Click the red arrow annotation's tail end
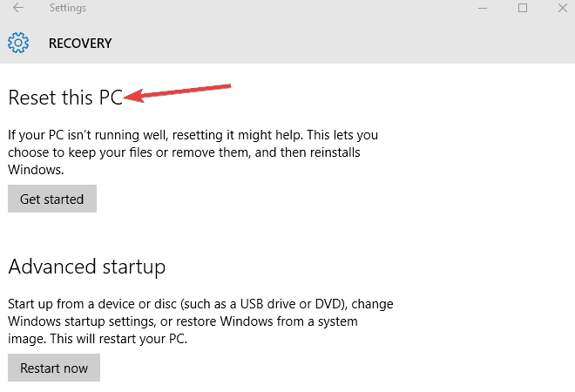 [228, 85]
